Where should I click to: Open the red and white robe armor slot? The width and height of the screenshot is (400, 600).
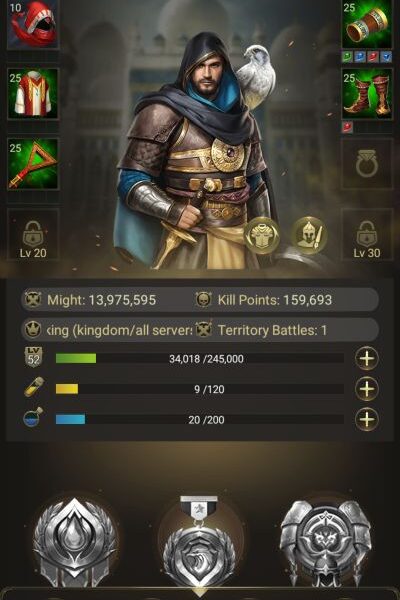tap(33, 94)
